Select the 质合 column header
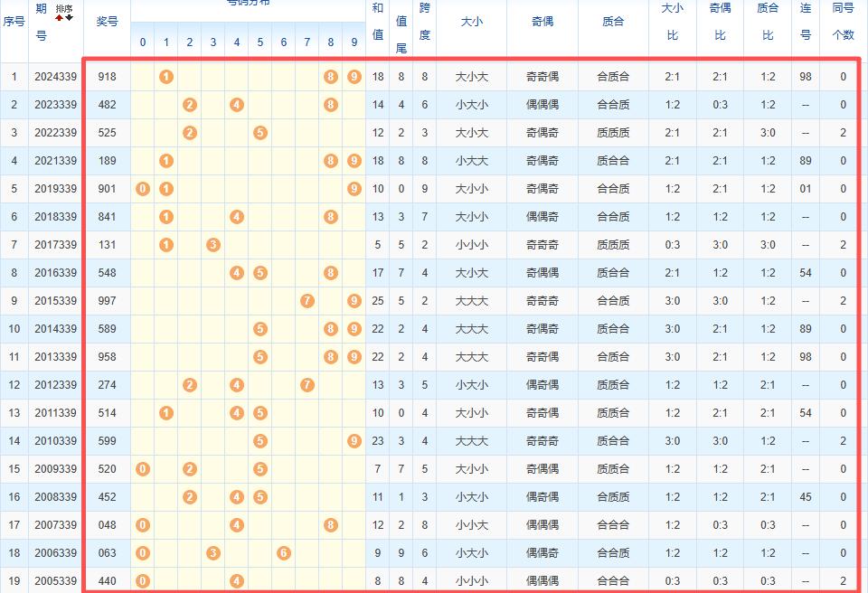 613,22
